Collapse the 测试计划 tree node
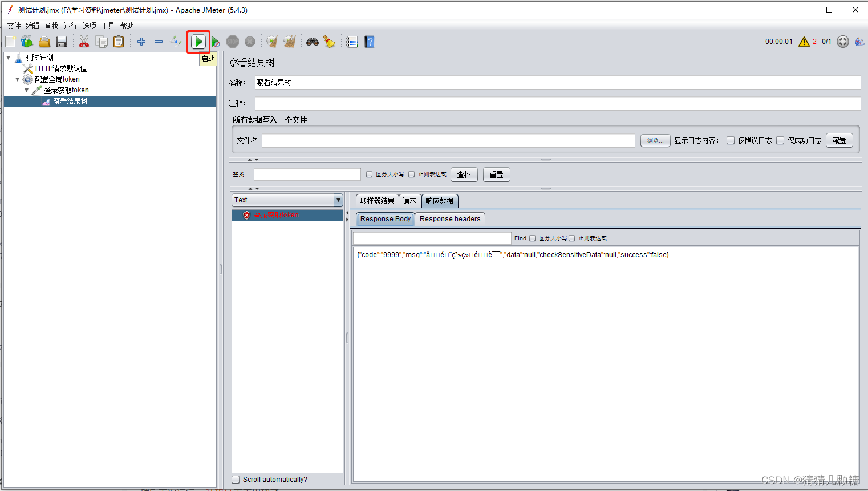868x491 pixels. 8,58
